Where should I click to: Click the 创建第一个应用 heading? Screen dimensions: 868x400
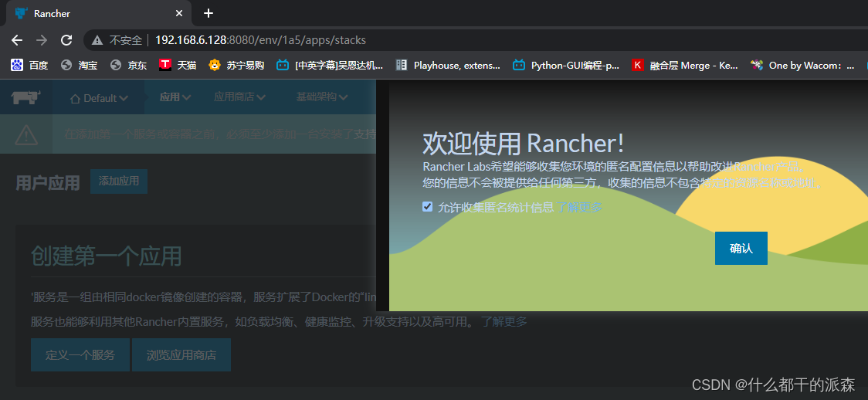[x=107, y=256]
